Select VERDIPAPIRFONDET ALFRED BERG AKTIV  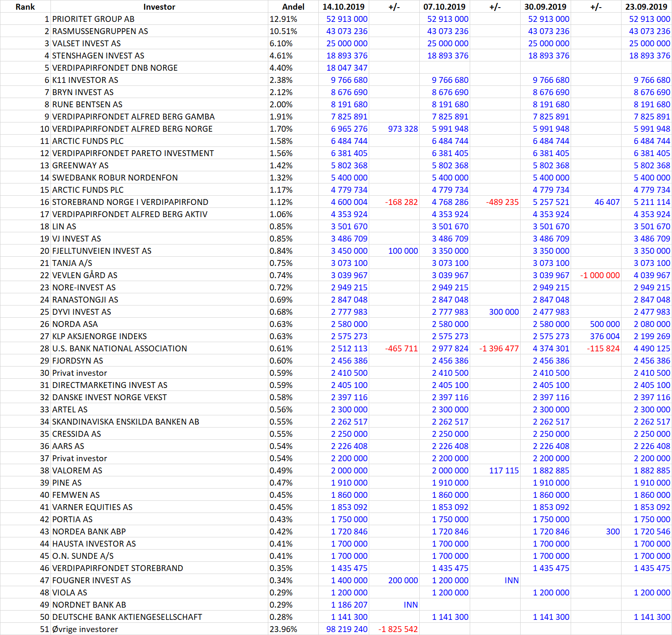click(x=130, y=214)
